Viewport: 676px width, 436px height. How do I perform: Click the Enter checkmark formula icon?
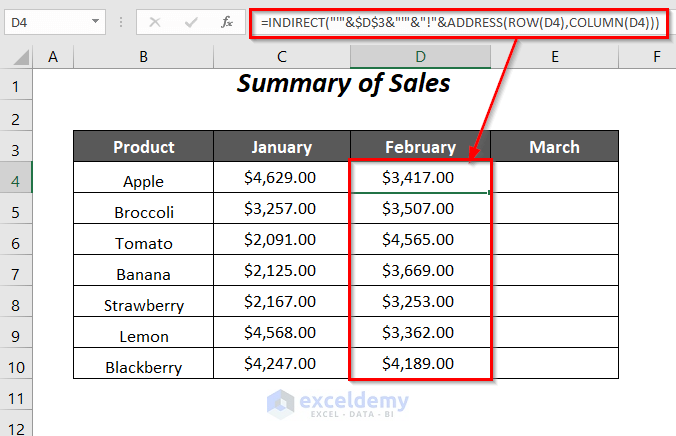[190, 21]
